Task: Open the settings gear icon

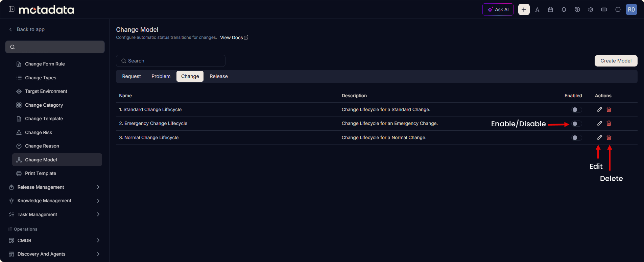Action: (591, 9)
